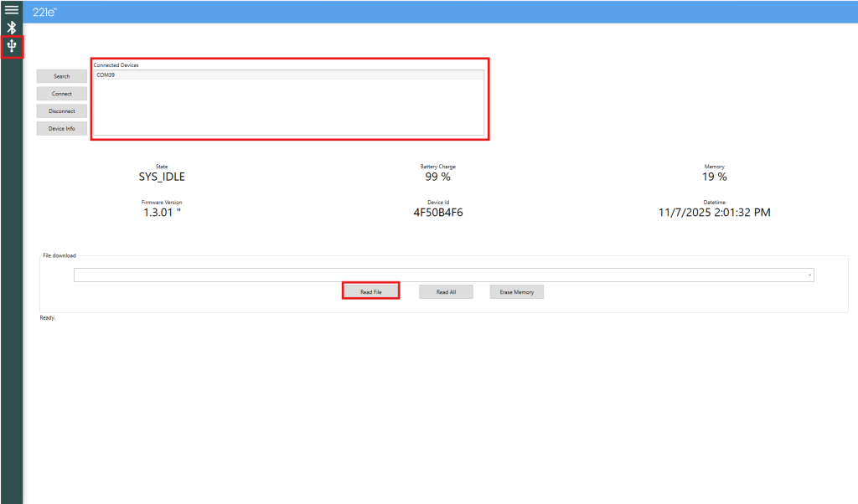
Task: Select COM39 in Connected Devices list
Action: pyautogui.click(x=106, y=75)
